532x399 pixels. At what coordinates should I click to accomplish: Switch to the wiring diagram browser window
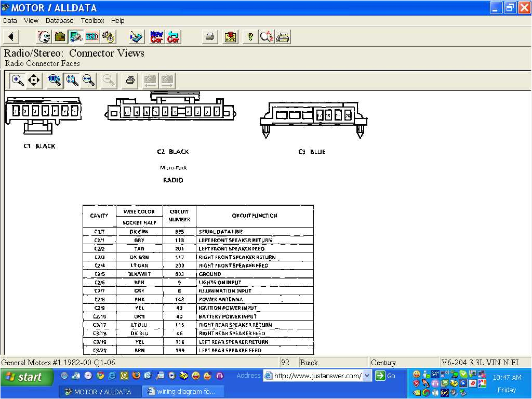coord(183,391)
